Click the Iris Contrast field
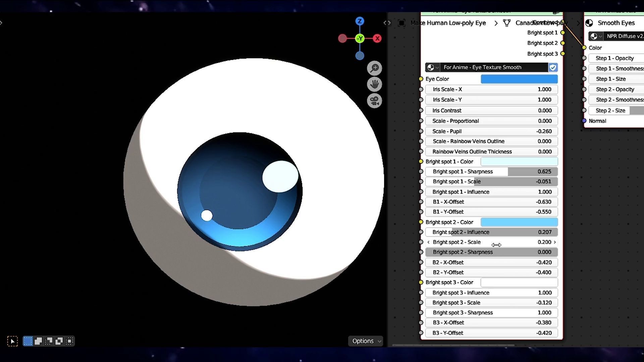The image size is (644, 362). (x=492, y=111)
